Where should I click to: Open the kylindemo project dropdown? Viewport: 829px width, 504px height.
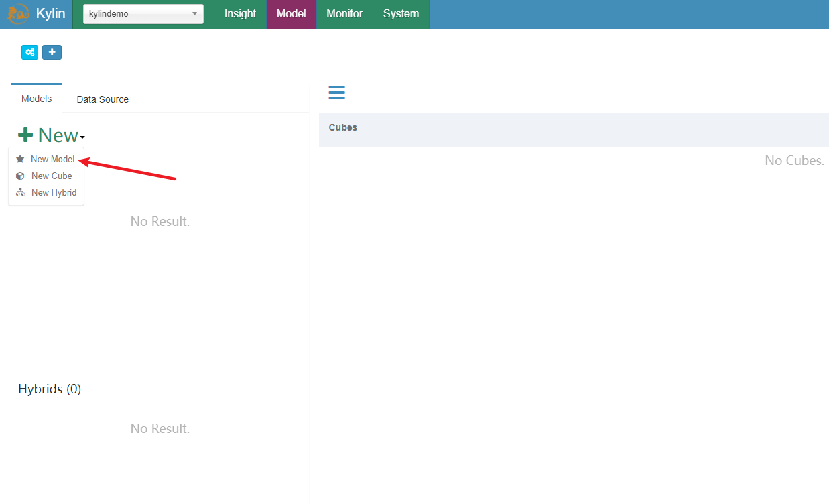[143, 14]
